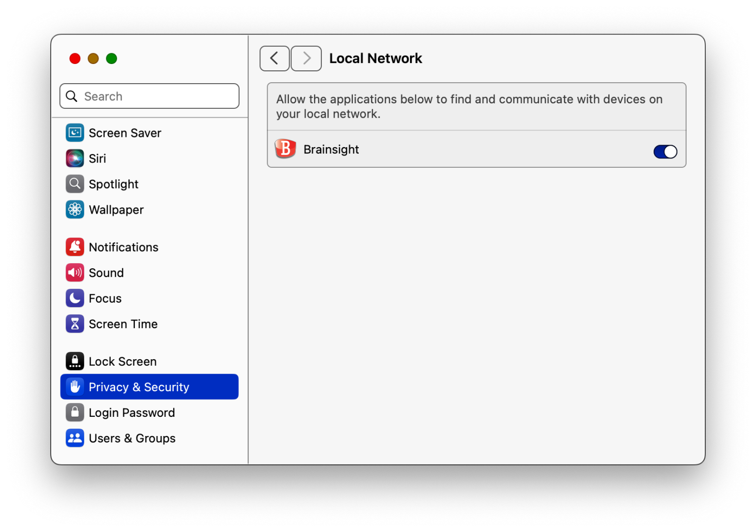Select Lock Screen in the sidebar
Screen dimensions: 756x532
pyautogui.click(x=123, y=361)
